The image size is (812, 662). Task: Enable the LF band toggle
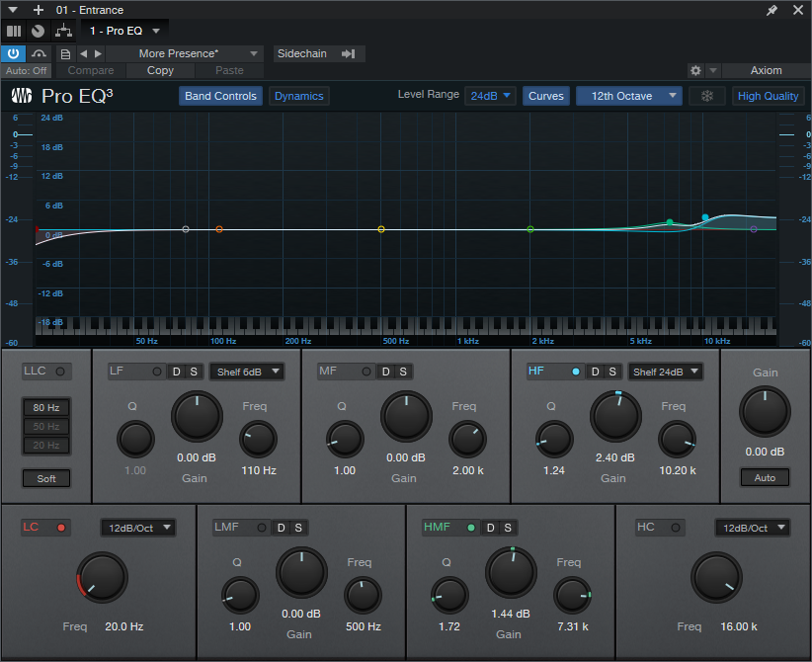point(156,372)
